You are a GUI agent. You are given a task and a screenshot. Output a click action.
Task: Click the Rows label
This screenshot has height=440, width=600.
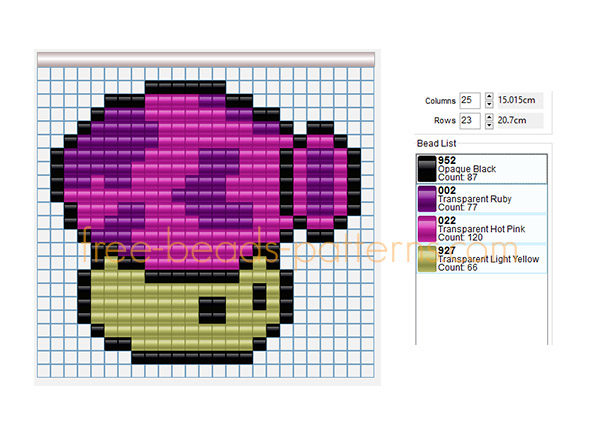pos(445,121)
